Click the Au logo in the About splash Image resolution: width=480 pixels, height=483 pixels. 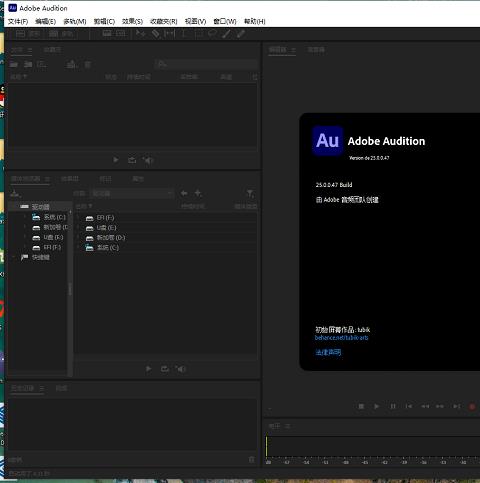[x=328, y=141]
